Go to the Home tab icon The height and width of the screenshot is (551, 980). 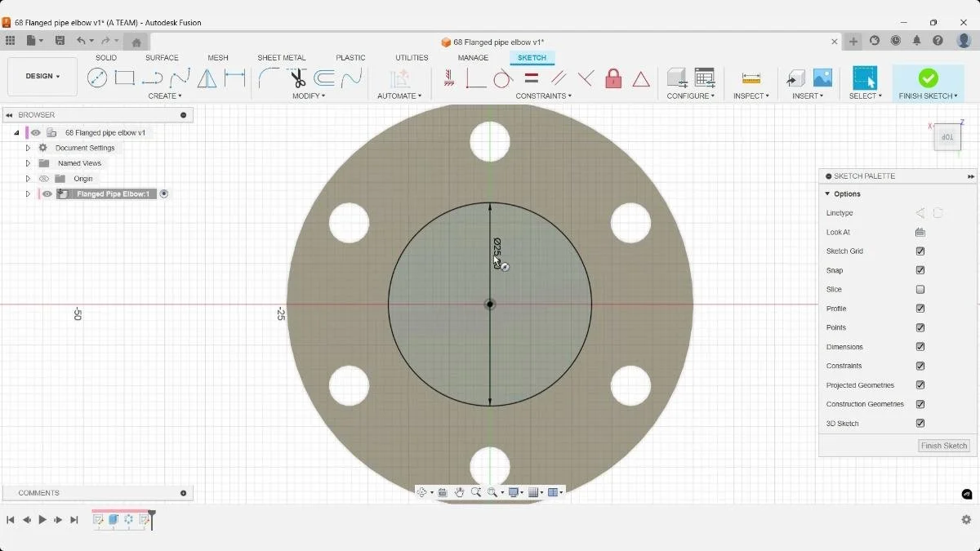(x=136, y=42)
